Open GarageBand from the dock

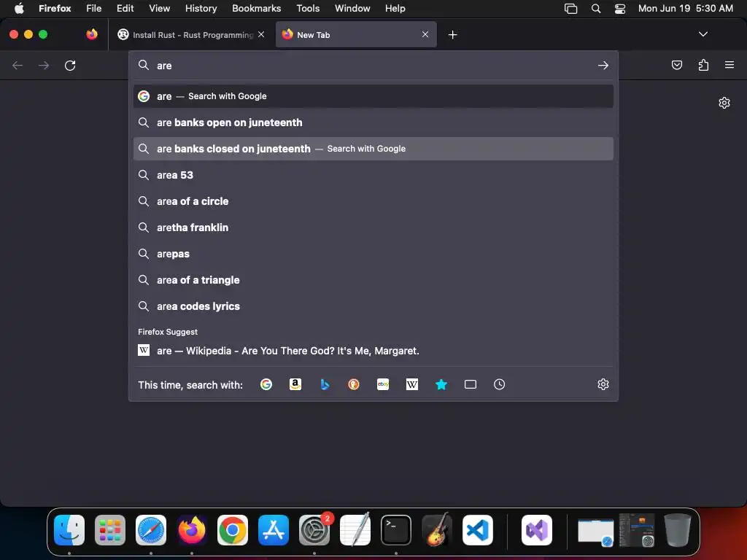pyautogui.click(x=437, y=530)
